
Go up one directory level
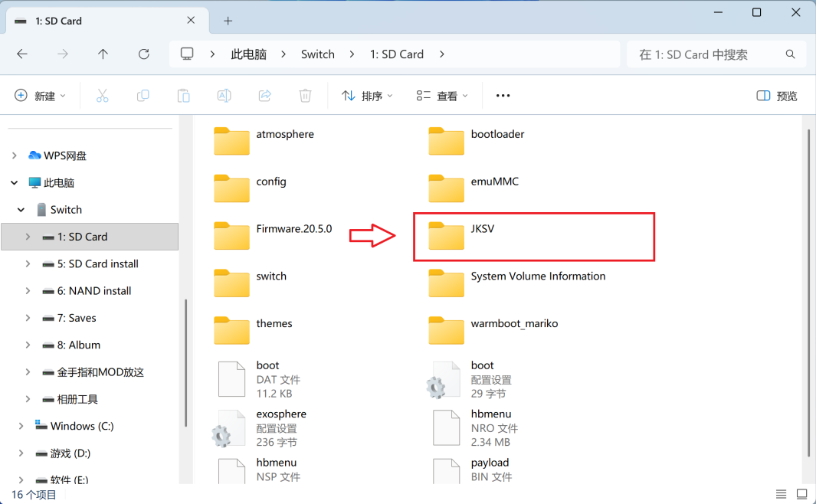click(103, 54)
